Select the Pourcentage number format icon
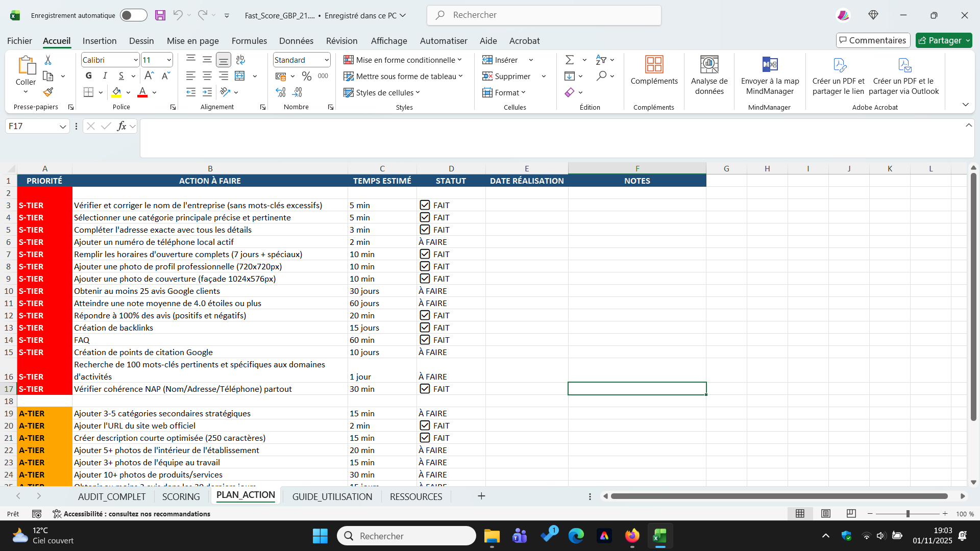The width and height of the screenshot is (980, 551). click(x=306, y=76)
